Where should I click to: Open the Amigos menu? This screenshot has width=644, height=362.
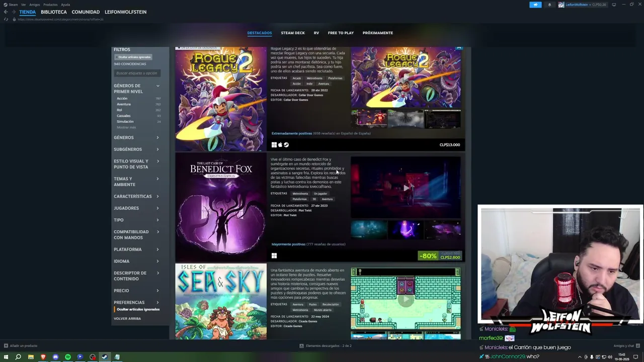34,5
